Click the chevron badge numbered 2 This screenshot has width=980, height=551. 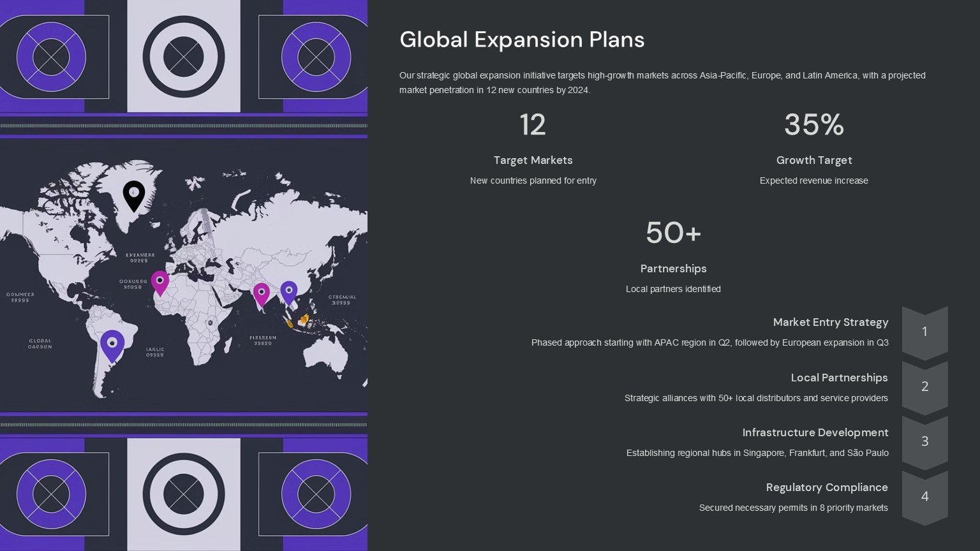(x=924, y=386)
